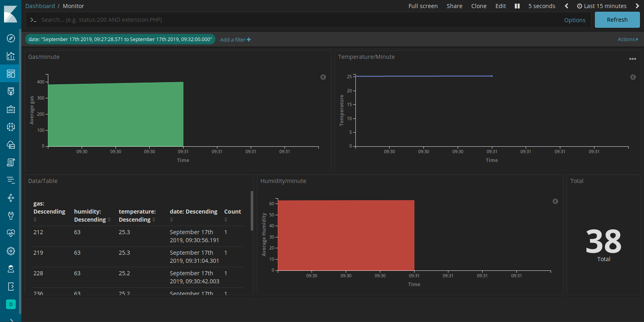The width and height of the screenshot is (644, 322).
Task: Click the date range filter pill
Action: pyautogui.click(x=120, y=39)
